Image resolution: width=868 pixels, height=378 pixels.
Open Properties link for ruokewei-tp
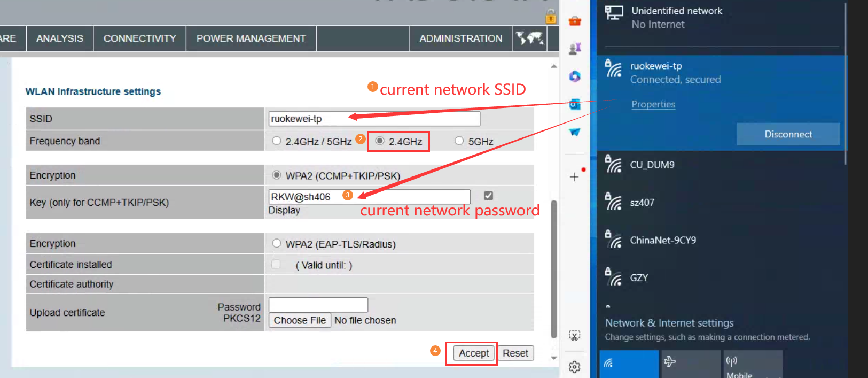tap(653, 104)
